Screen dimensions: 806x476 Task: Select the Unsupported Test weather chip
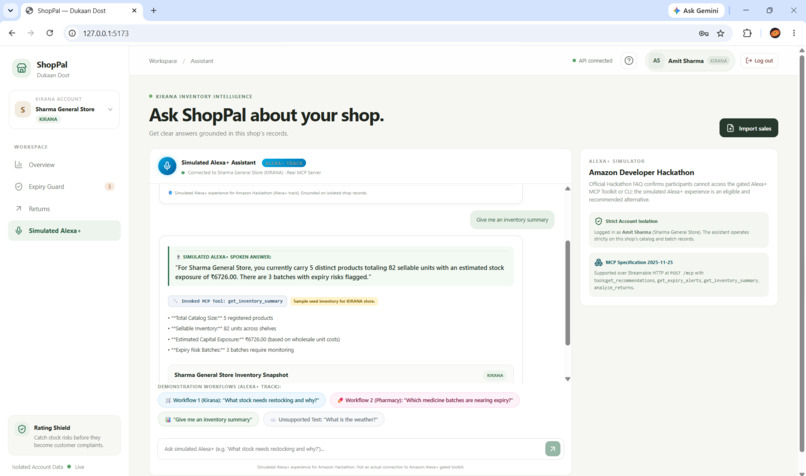324,419
